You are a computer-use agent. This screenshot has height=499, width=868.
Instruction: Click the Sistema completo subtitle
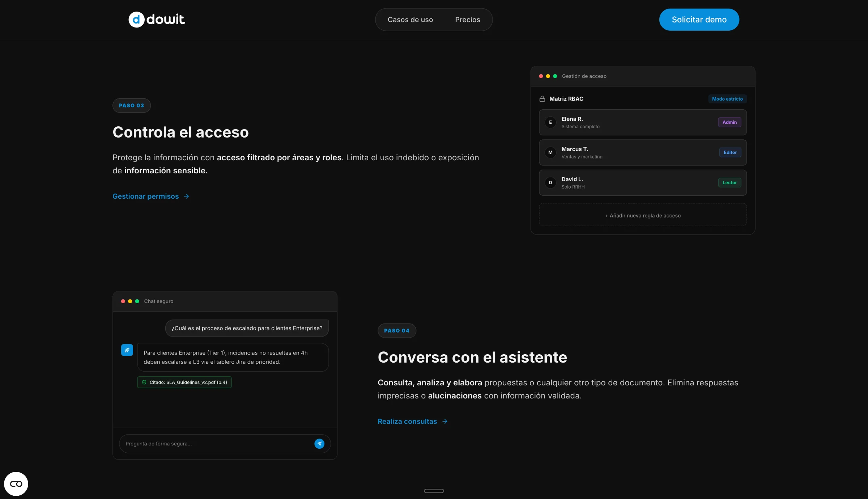click(x=580, y=127)
